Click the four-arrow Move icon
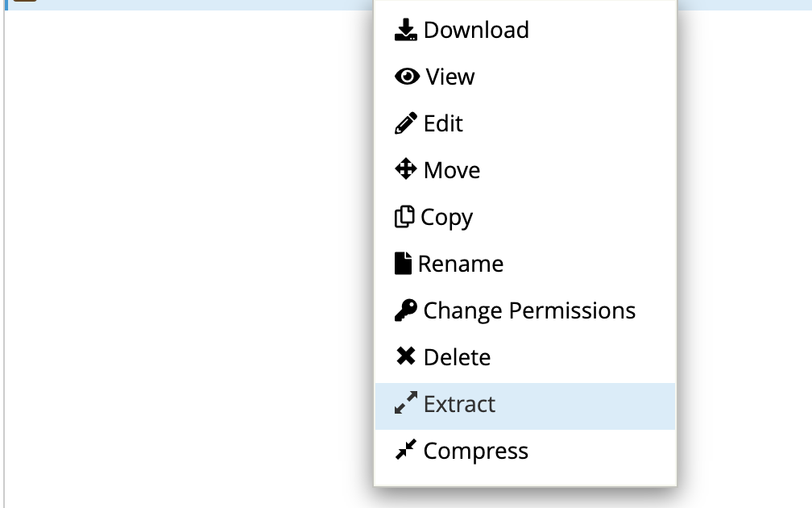Image resolution: width=812 pixels, height=508 pixels. (405, 169)
